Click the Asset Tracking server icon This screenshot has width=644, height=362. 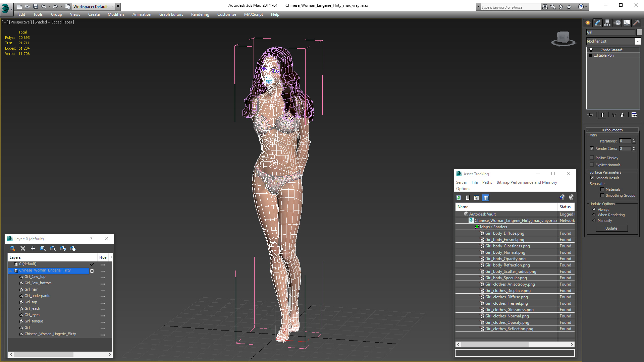(x=462, y=182)
